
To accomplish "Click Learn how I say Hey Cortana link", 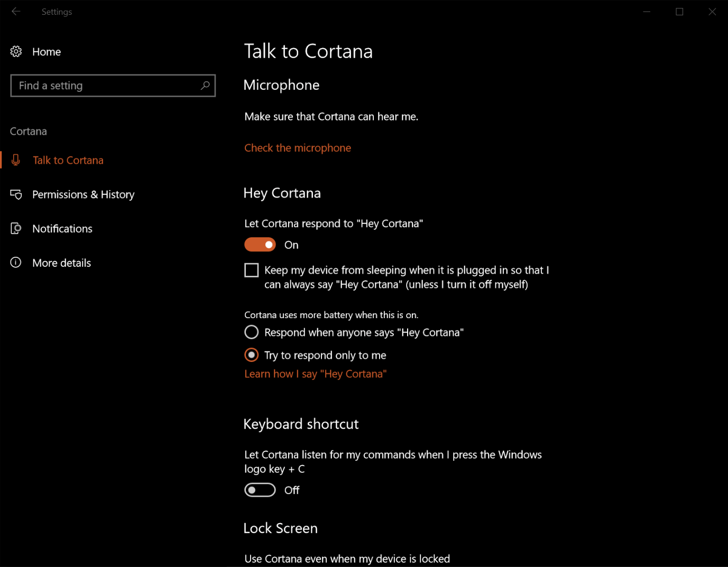I will tap(316, 374).
